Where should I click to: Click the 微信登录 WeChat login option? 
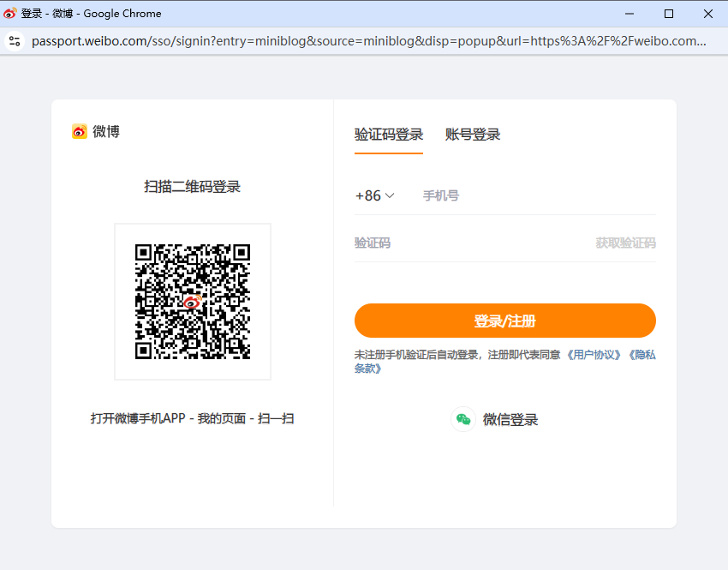(x=511, y=419)
